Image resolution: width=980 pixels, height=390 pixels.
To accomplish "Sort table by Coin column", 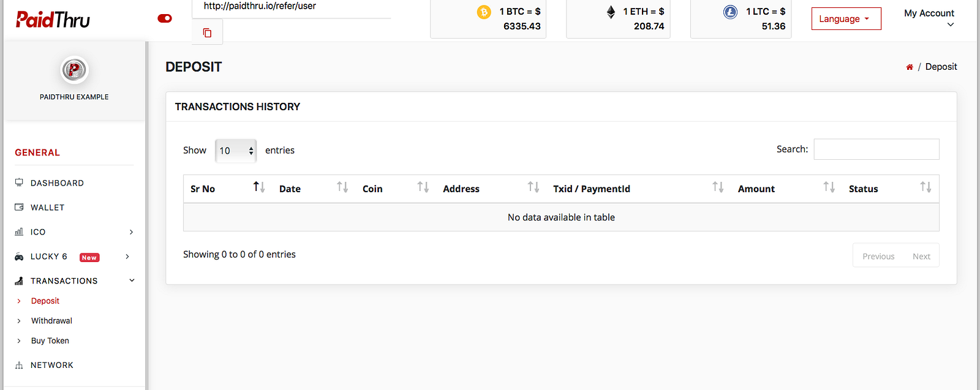I will point(396,189).
